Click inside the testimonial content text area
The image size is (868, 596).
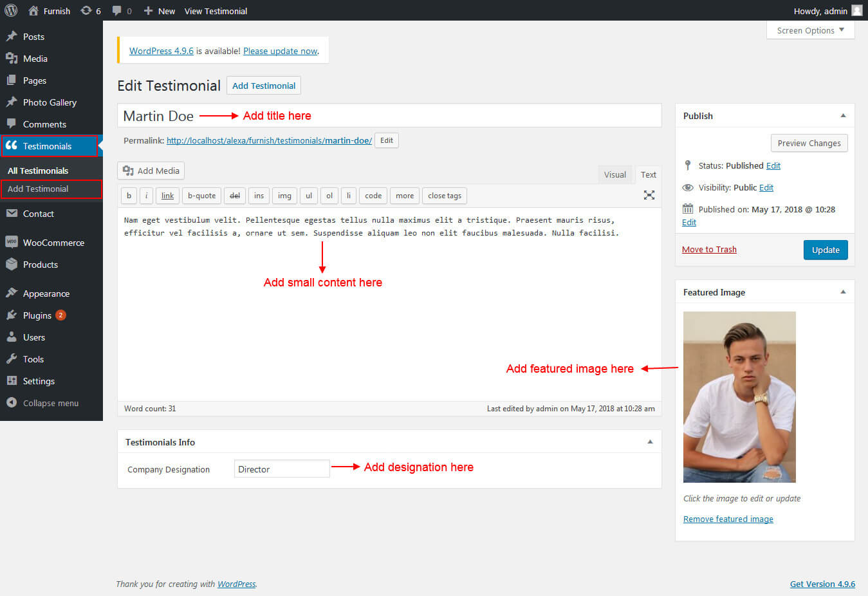click(x=389, y=304)
